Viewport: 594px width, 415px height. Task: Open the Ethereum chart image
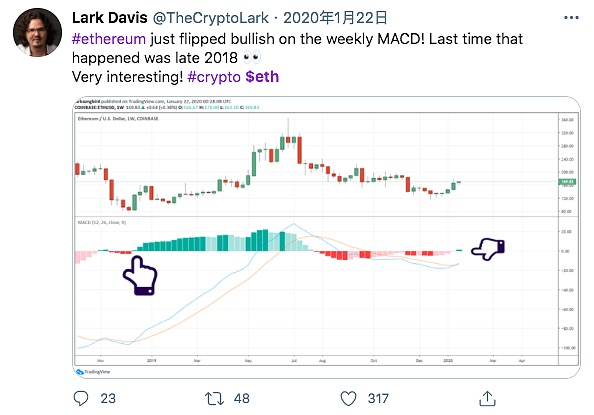coord(326,237)
